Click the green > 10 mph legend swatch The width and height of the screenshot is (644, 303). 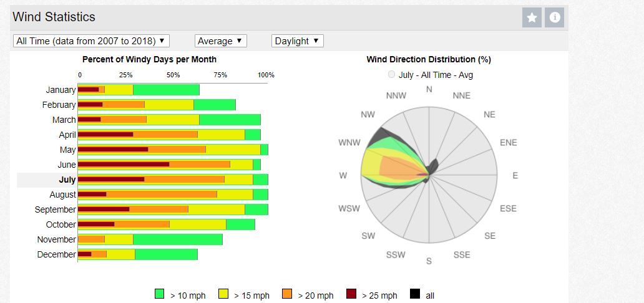(x=159, y=294)
